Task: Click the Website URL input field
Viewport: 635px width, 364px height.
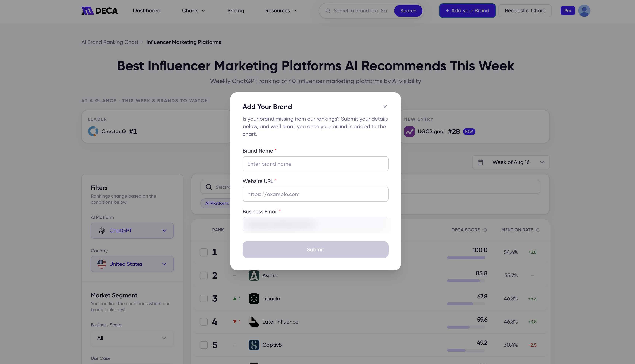Action: click(315, 194)
